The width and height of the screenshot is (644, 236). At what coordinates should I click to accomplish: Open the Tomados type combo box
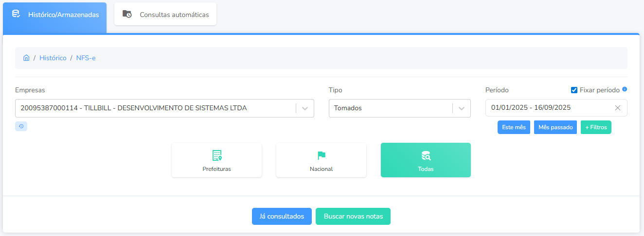389,108
